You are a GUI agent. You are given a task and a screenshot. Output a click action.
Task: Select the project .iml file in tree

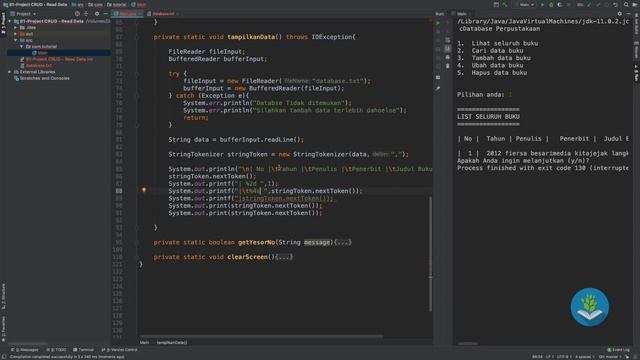57,59
